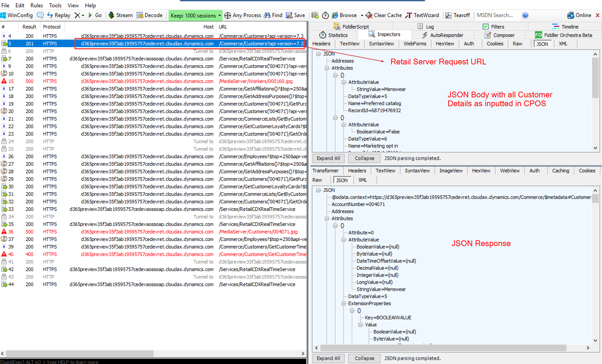Collapse the response JSON root node
The width and height of the screenshot is (602, 364).
318,190
